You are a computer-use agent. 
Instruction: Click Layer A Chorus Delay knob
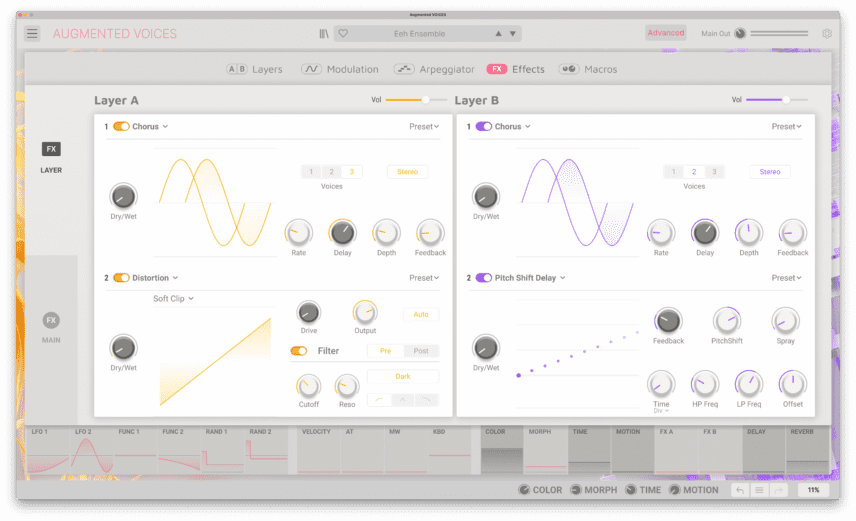342,233
